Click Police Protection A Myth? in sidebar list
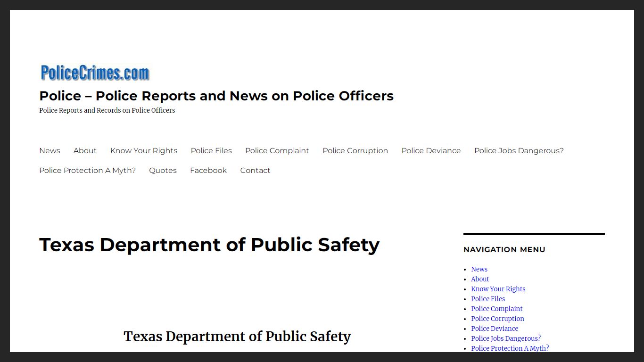The height and width of the screenshot is (362, 644). tap(510, 348)
